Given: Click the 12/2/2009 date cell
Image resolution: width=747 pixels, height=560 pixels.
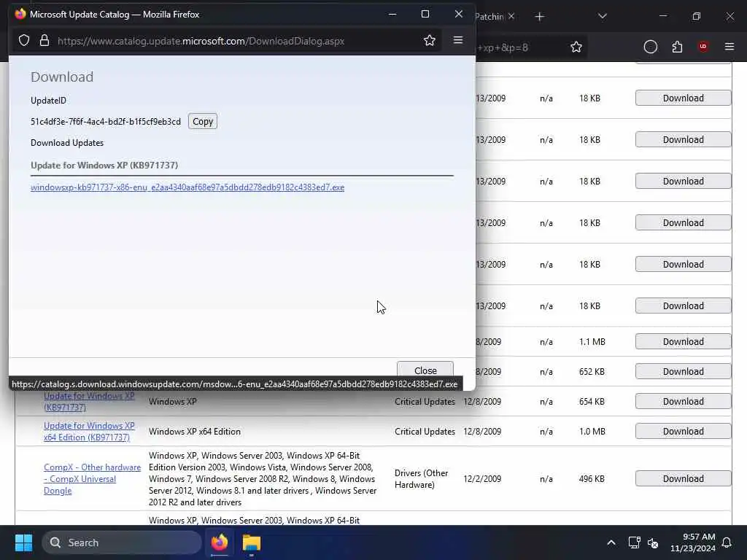Looking at the screenshot, I should click(482, 478).
